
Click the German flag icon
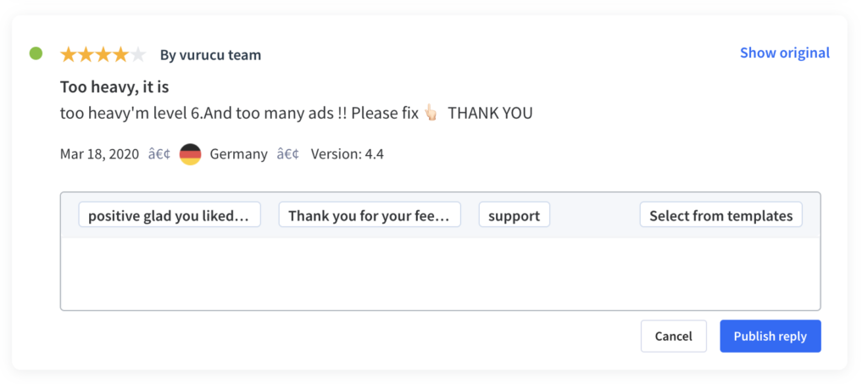pos(191,153)
